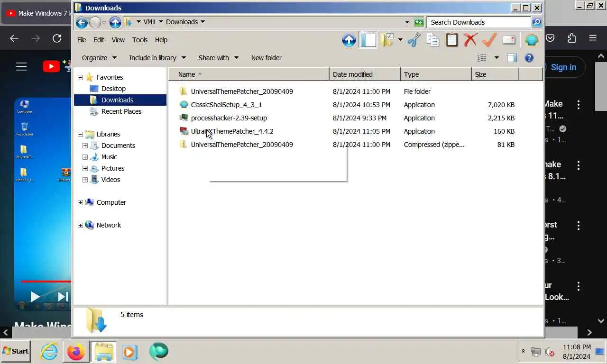
Task: Click the Properties checkmark toolbar icon
Action: [489, 40]
